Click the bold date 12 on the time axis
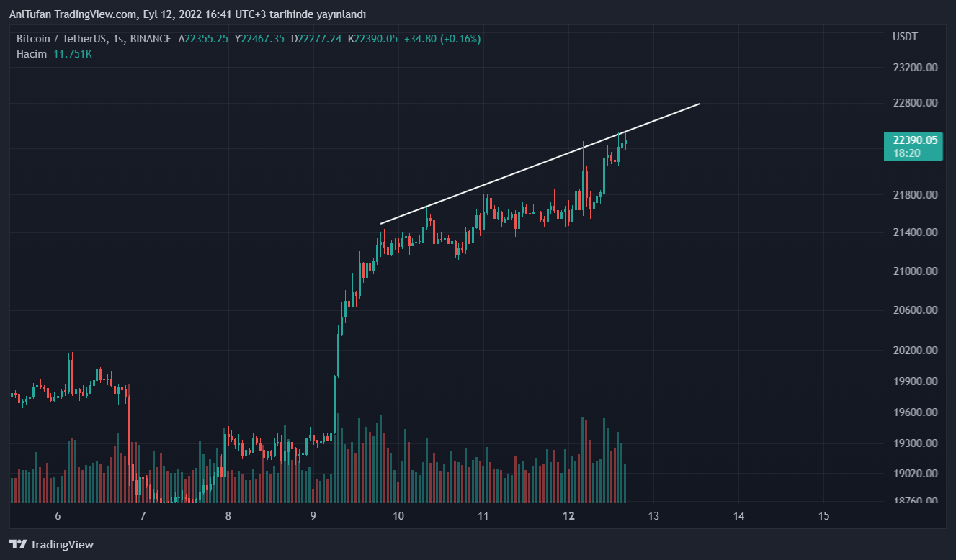This screenshot has width=956, height=560. pyautogui.click(x=568, y=516)
